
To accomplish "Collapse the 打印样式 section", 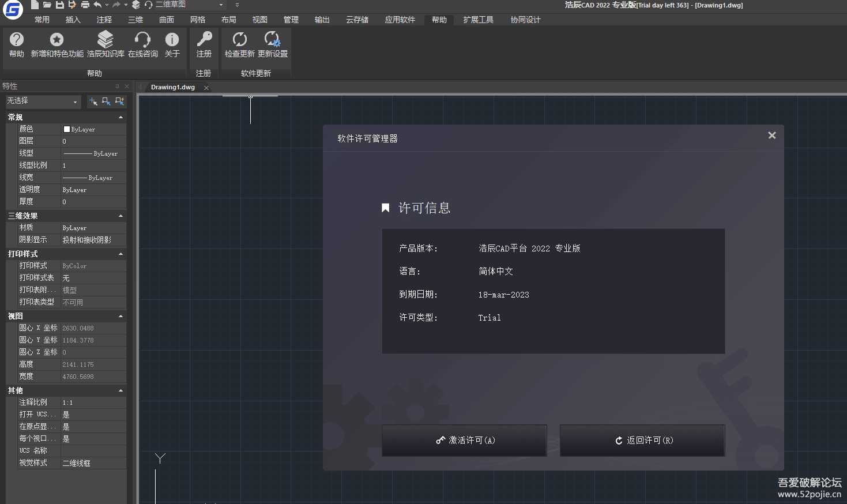I will pyautogui.click(x=121, y=254).
